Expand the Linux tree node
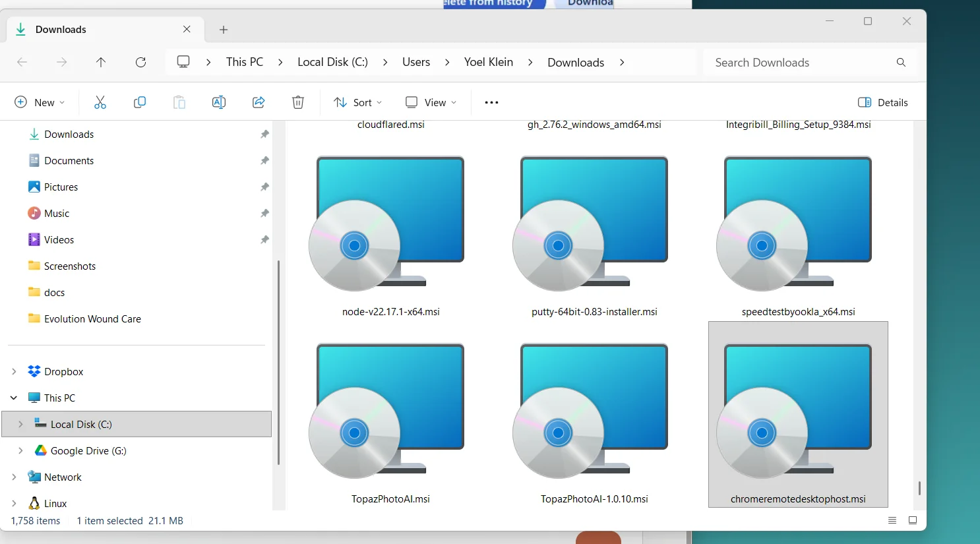Screen dimensions: 980x544 [14, 503]
